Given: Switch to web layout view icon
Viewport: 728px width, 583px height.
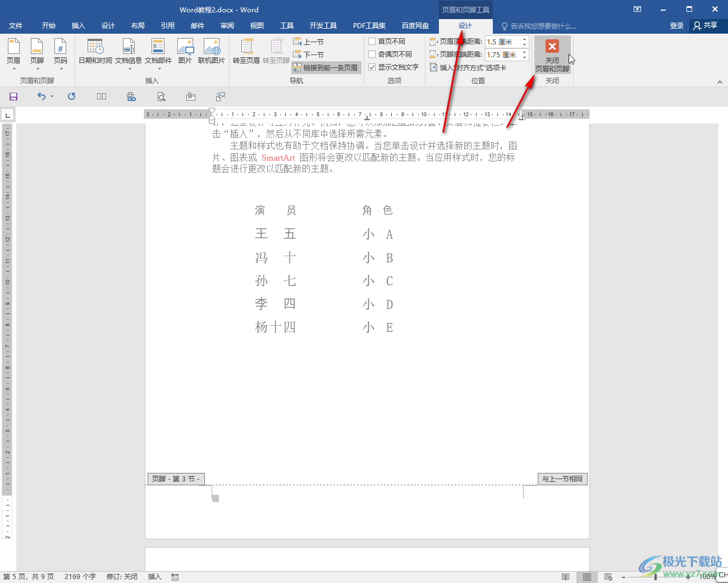Looking at the screenshot, I should click(x=608, y=577).
